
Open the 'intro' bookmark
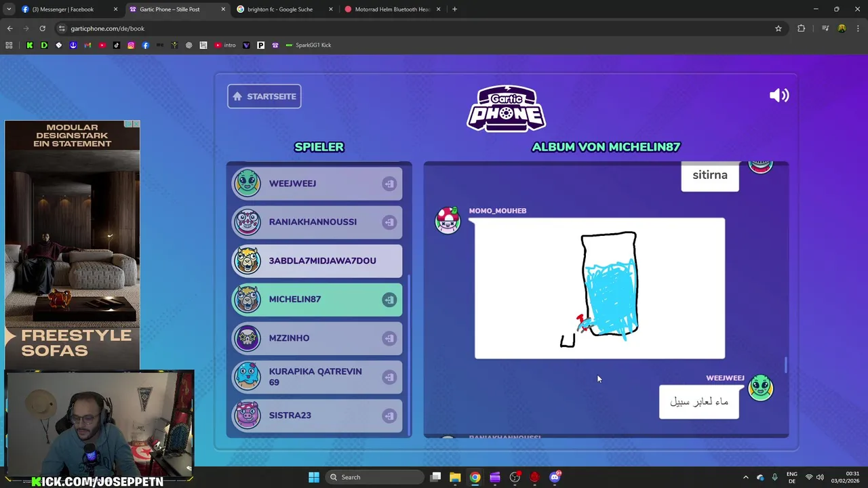[x=225, y=45]
